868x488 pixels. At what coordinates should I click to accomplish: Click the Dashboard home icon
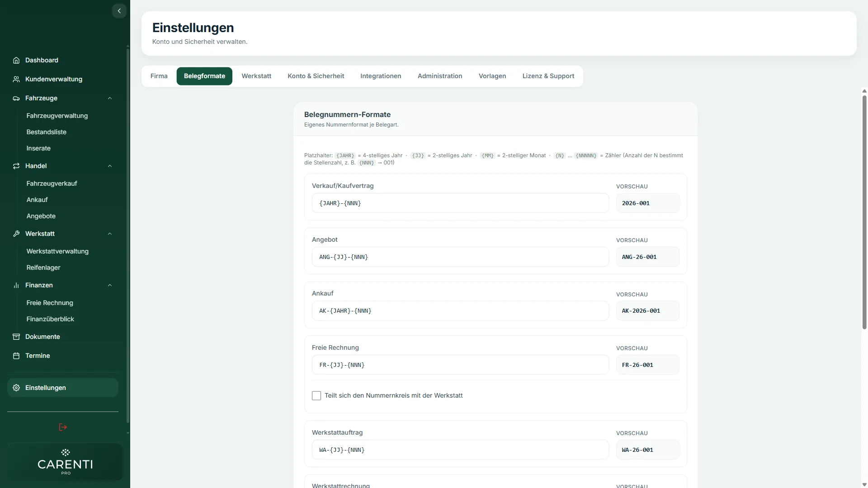point(16,60)
